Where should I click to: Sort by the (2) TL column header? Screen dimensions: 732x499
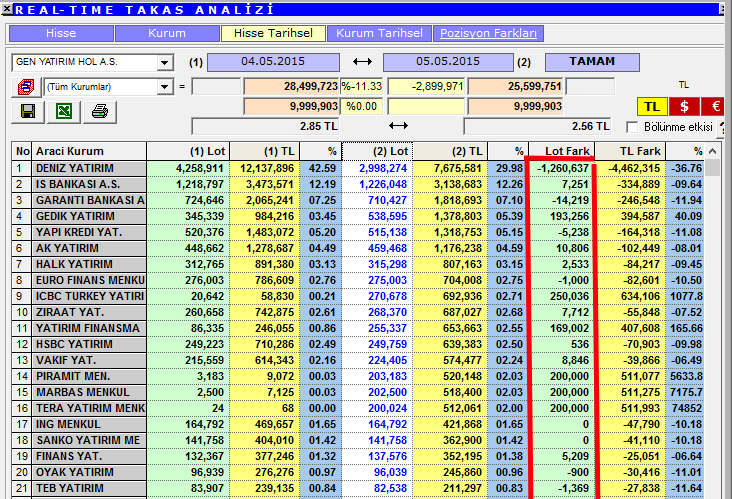tap(450, 151)
